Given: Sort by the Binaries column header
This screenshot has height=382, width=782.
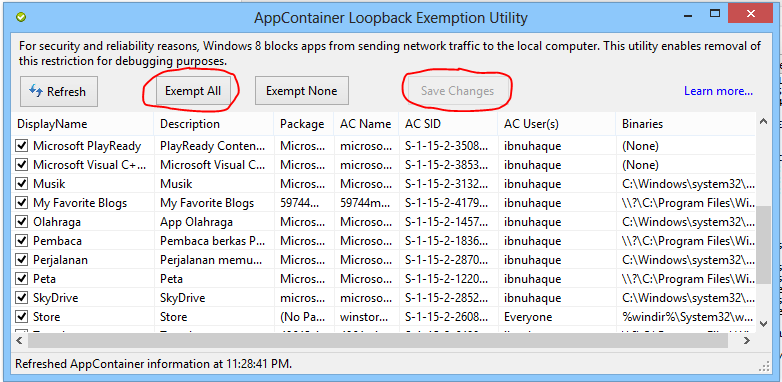Looking at the screenshot, I should pos(686,124).
